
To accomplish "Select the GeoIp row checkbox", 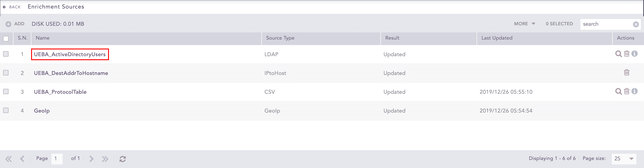I will (x=6, y=110).
